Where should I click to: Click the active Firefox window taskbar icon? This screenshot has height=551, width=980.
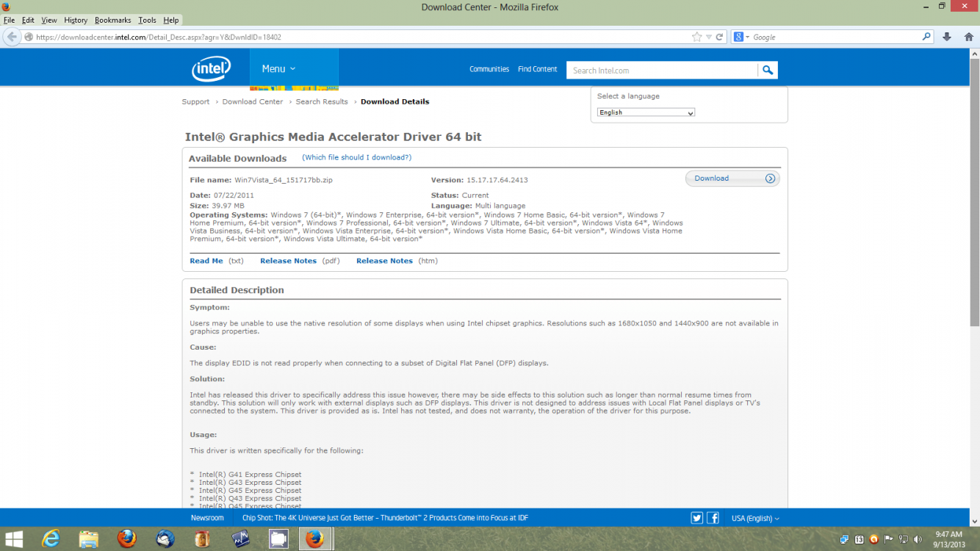(x=315, y=539)
